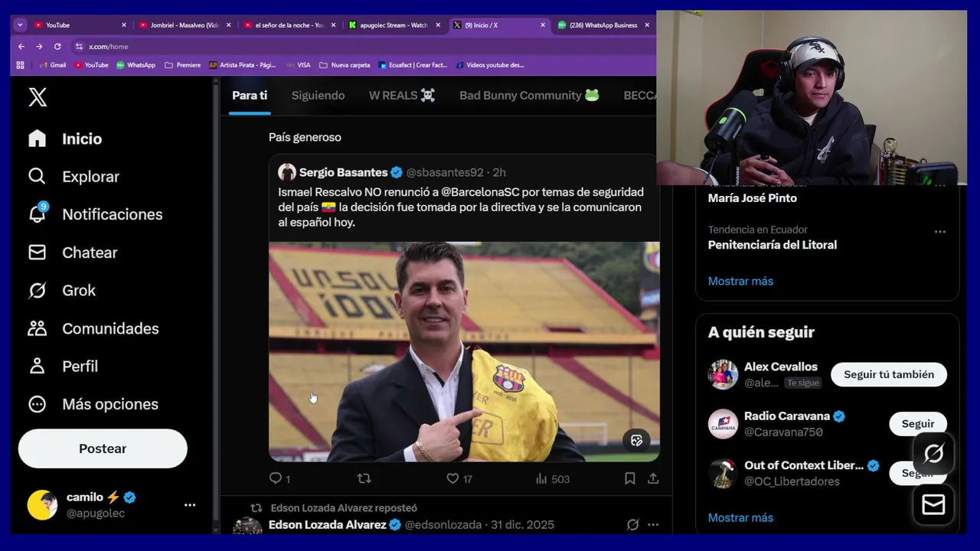
Task: Open options for Penitenciaría del Litoral trend
Action: pos(939,231)
